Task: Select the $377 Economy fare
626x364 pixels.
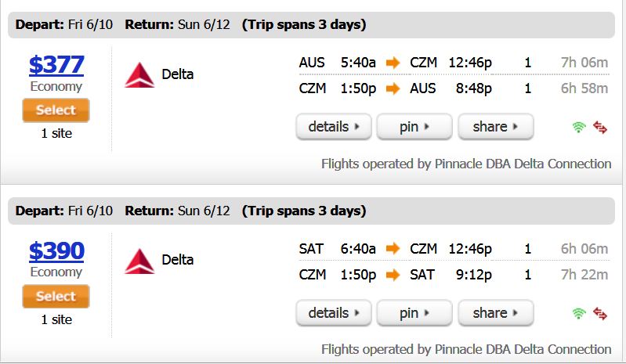Action: pos(56,110)
